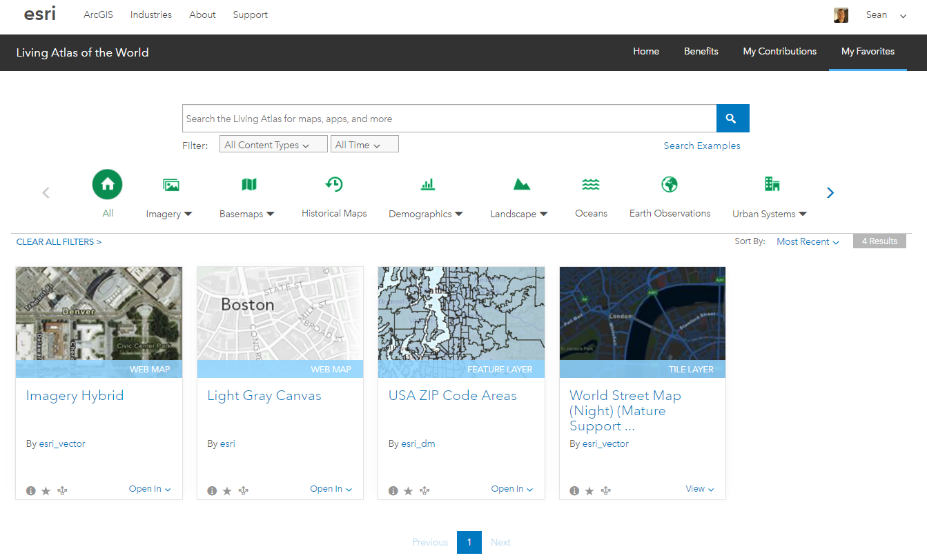Click page 1 pagination button
The width and height of the screenshot is (927, 560).
pyautogui.click(x=469, y=542)
